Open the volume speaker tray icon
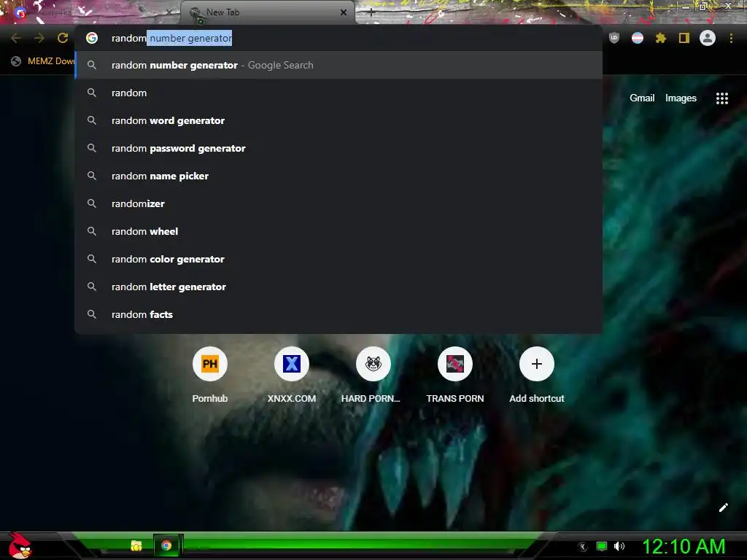This screenshot has width=747, height=560. tap(619, 546)
